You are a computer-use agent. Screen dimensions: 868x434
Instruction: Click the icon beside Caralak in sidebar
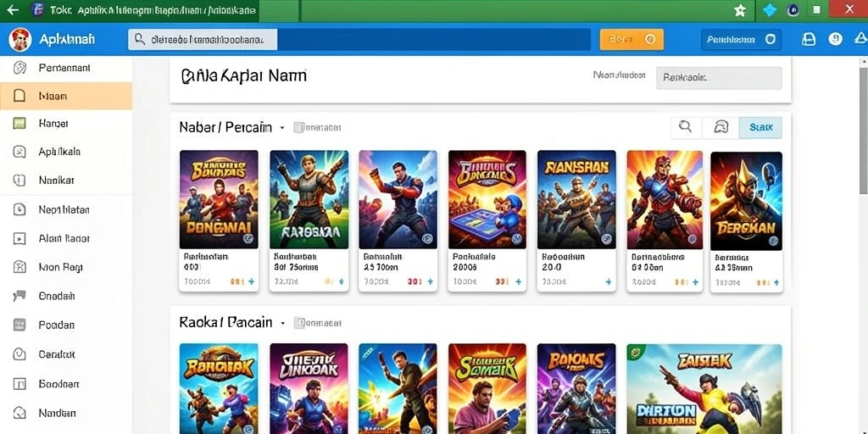point(19,353)
